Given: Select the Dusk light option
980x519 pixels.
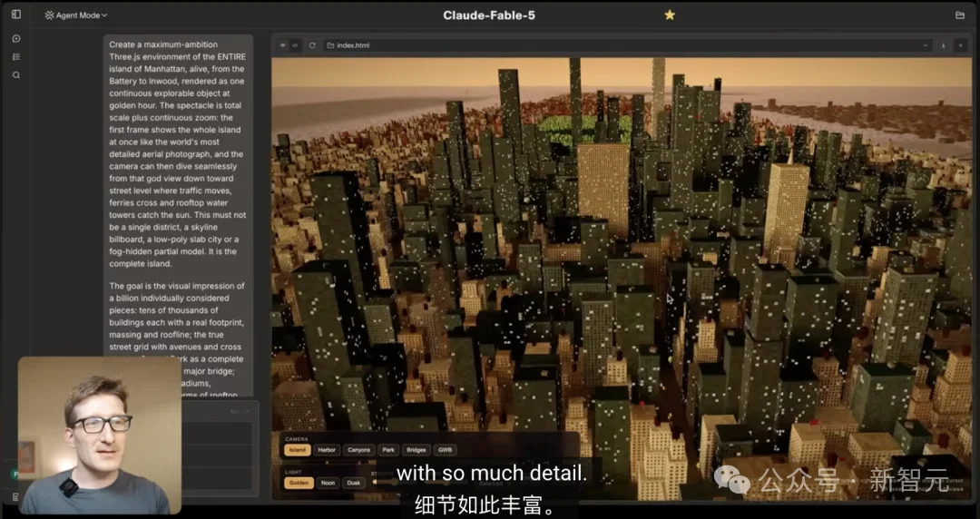Looking at the screenshot, I should pyautogui.click(x=354, y=483).
